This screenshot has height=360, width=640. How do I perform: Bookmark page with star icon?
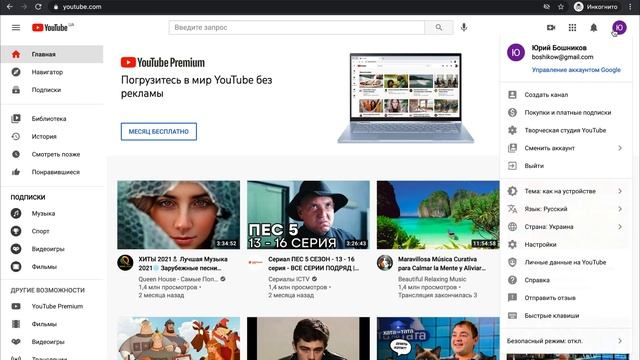[561, 7]
